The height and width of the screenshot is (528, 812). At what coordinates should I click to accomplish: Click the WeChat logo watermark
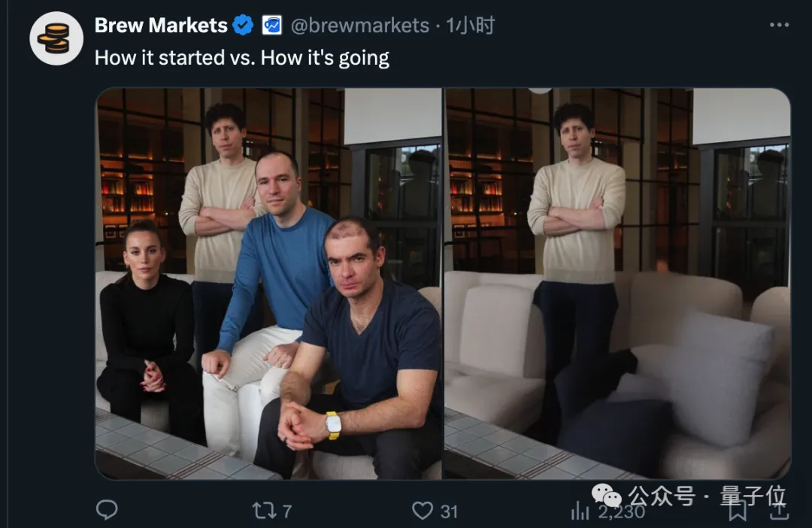(607, 495)
